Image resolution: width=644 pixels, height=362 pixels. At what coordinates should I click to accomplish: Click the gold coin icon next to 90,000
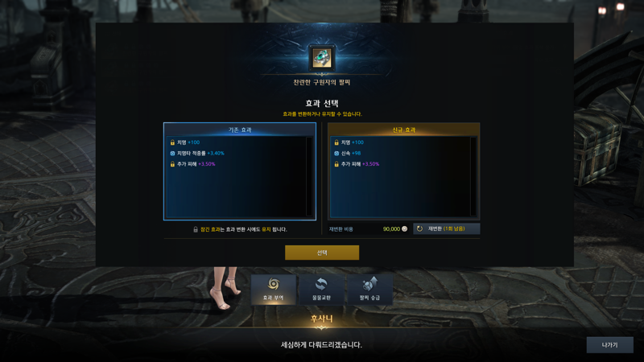coord(405,229)
